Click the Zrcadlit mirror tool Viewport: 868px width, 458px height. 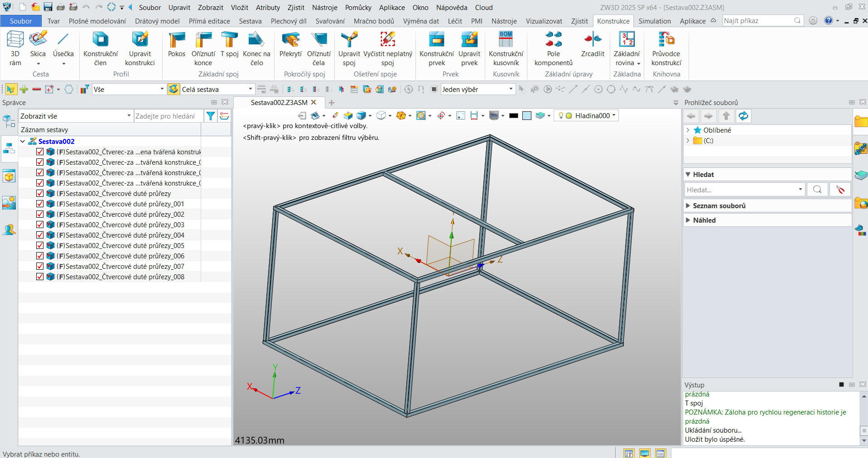tap(593, 44)
